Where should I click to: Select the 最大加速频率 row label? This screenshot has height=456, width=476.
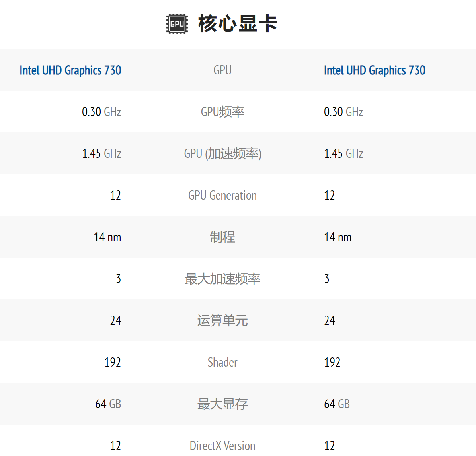222,279
